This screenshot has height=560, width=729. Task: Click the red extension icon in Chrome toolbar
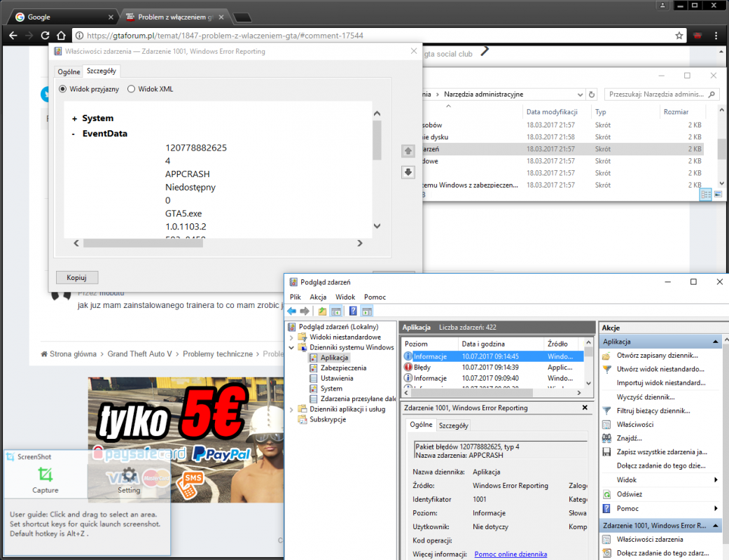tap(697, 35)
